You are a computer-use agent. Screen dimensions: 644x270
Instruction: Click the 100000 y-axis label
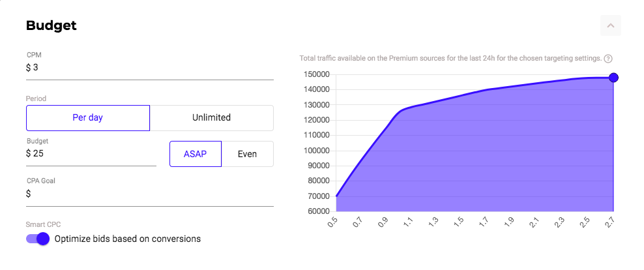pos(317,151)
